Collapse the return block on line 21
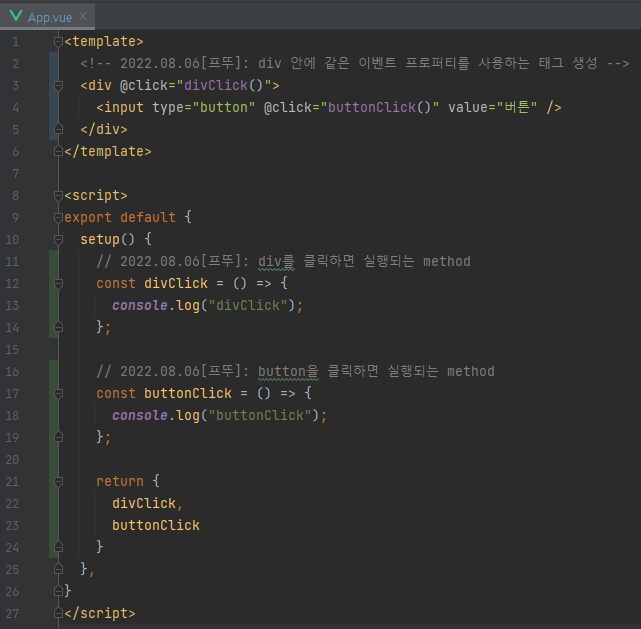The image size is (641, 629). click(x=58, y=482)
